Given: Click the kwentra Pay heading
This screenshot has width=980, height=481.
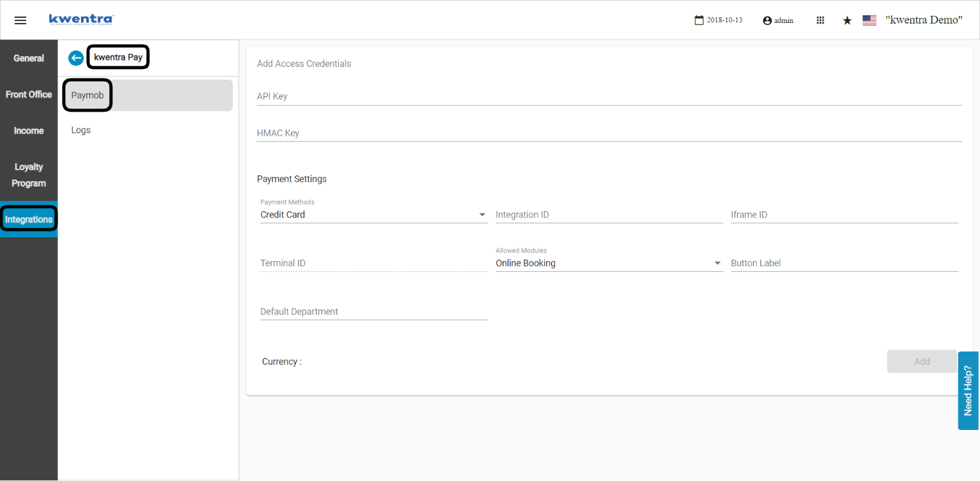Looking at the screenshot, I should click(118, 57).
